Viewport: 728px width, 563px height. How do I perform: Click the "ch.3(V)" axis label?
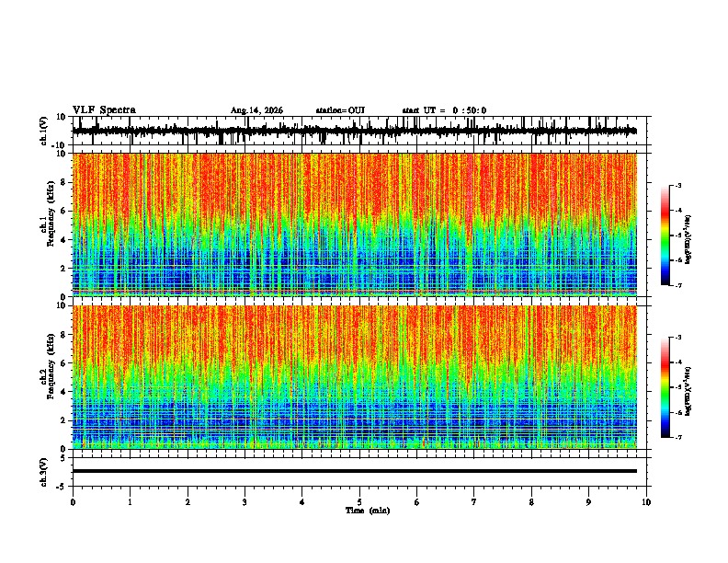[x=44, y=473]
